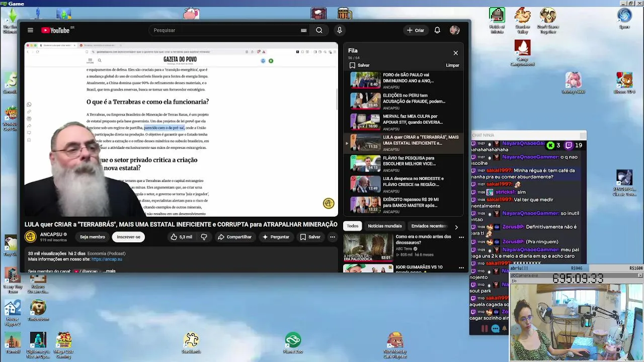Viewport: 644px width, 362px height.
Task: Click the blue chat bubble icon in Chat Ninja
Action: [496, 329]
